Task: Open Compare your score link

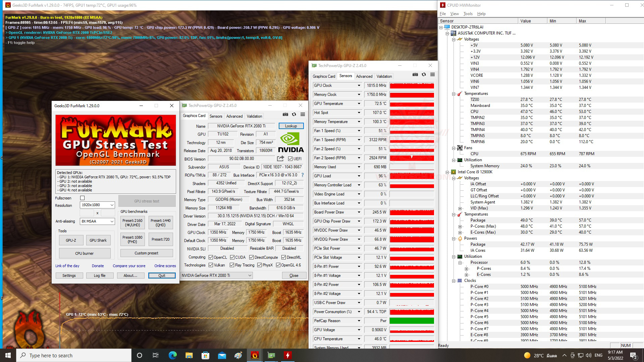Action: pyautogui.click(x=129, y=266)
